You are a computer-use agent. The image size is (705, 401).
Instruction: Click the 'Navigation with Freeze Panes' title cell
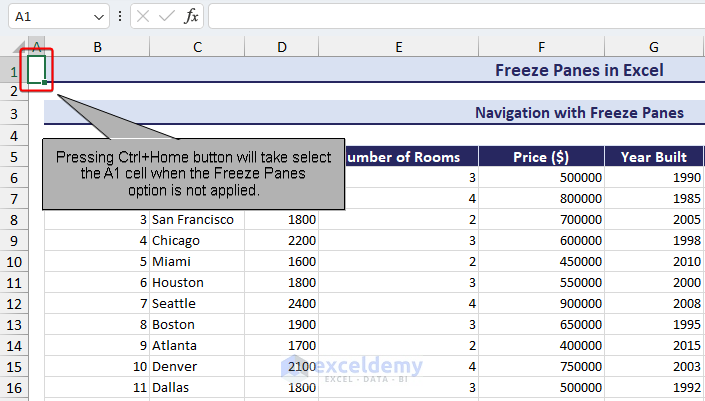coord(580,113)
